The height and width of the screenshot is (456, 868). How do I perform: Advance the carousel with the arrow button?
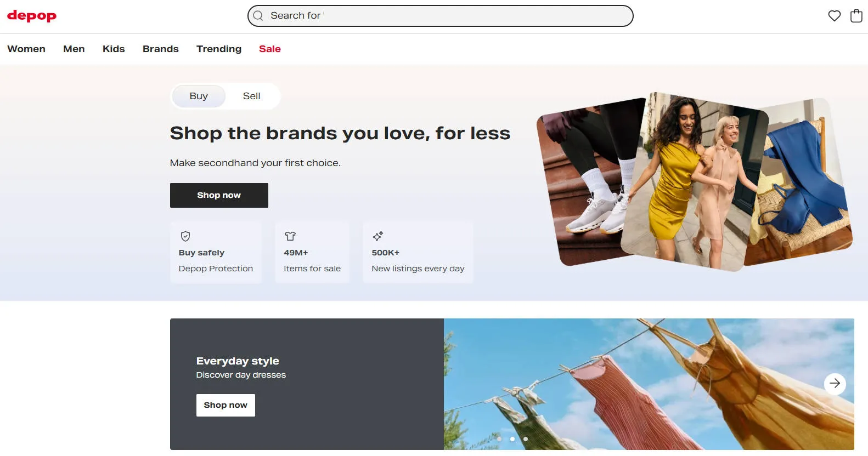click(835, 384)
